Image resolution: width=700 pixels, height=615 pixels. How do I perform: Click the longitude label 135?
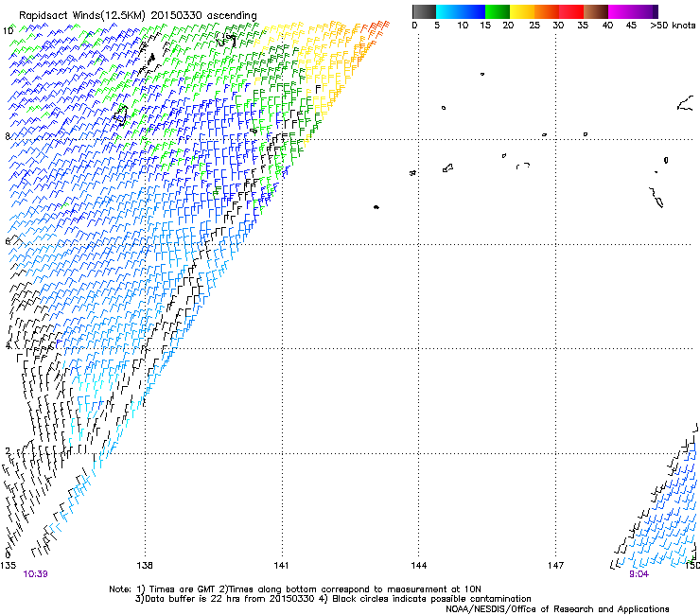click(x=8, y=566)
